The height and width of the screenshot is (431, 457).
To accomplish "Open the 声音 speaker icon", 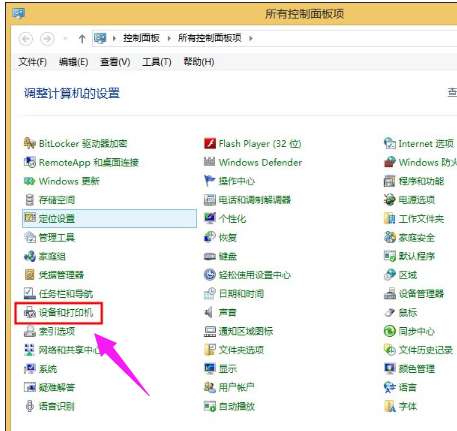I will point(209,312).
